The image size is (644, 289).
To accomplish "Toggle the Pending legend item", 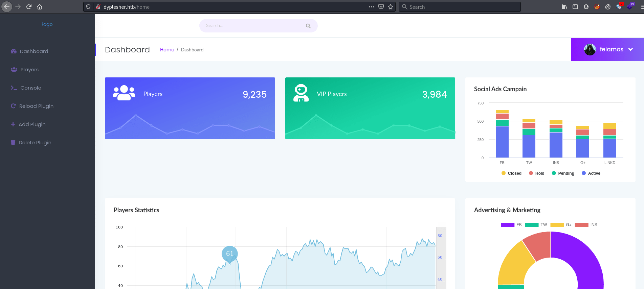I will (x=563, y=173).
